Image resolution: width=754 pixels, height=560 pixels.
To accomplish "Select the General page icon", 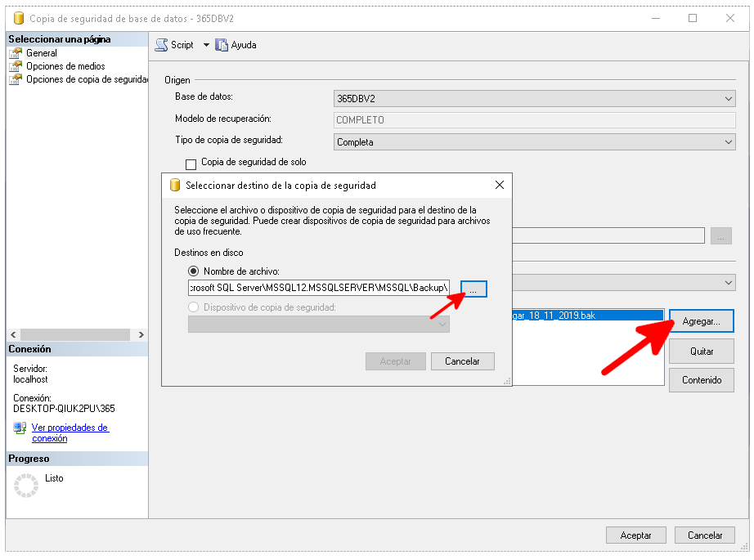I will point(16,53).
